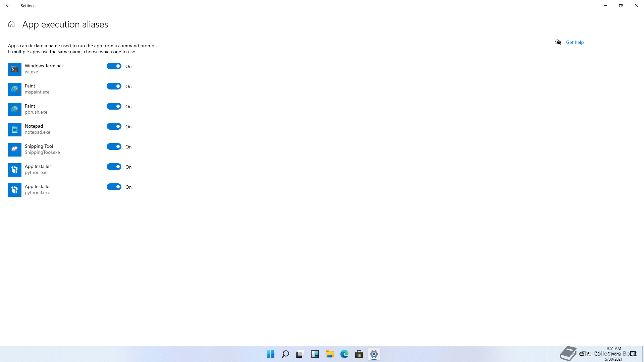Launch Microsoft Edge from taskbar

(344, 354)
